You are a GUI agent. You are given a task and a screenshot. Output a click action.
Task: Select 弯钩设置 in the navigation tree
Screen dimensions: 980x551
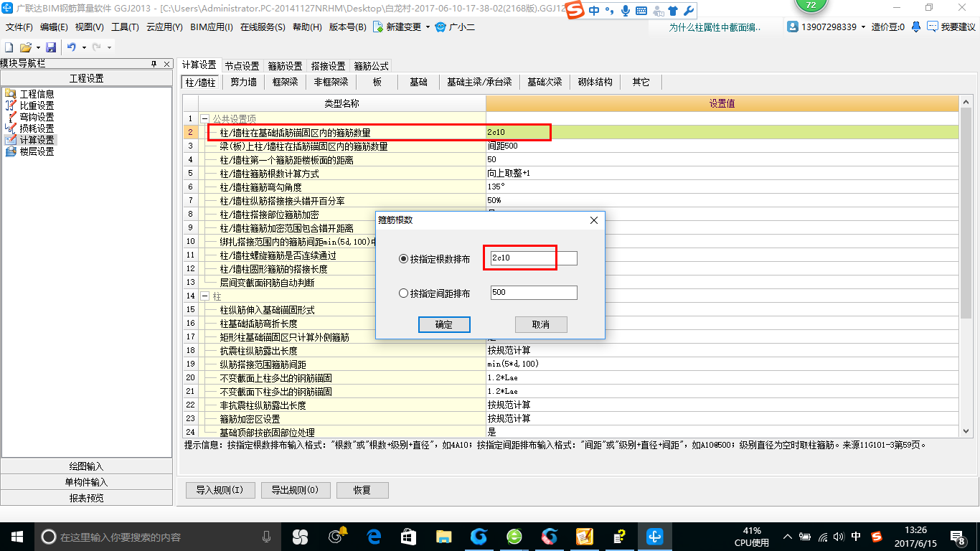point(37,117)
